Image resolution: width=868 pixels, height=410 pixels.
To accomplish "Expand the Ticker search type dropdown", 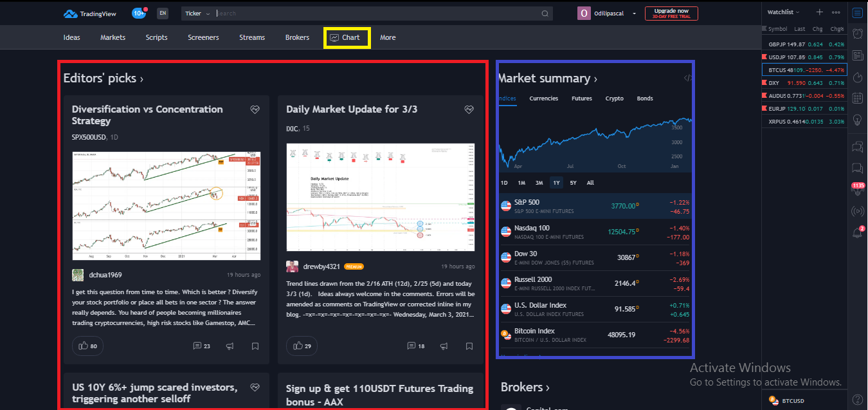I will [197, 14].
